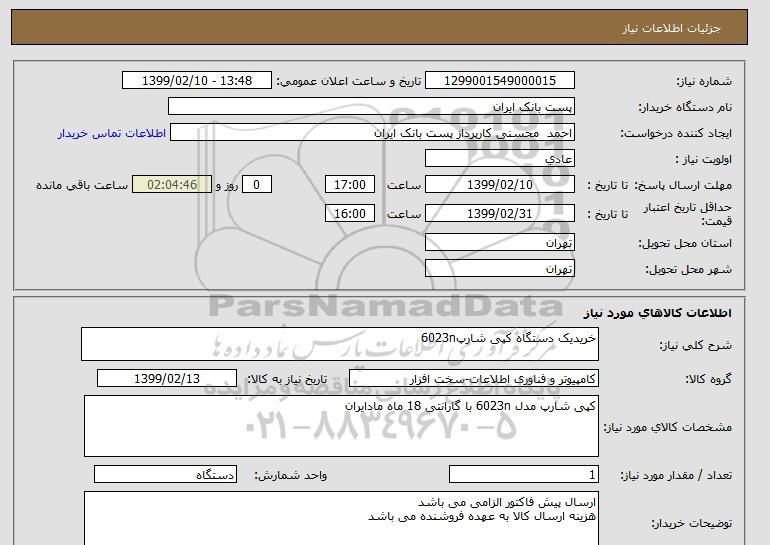Click the label حداقل تاریخ اعتبار قیمت
770x545 pixels.
pyautogui.click(x=688, y=214)
